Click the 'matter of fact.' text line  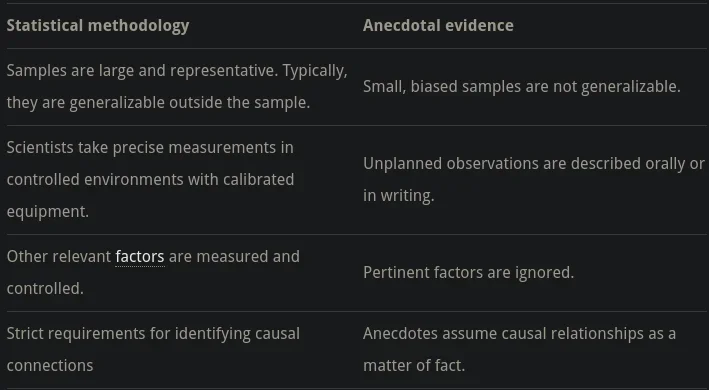point(414,366)
